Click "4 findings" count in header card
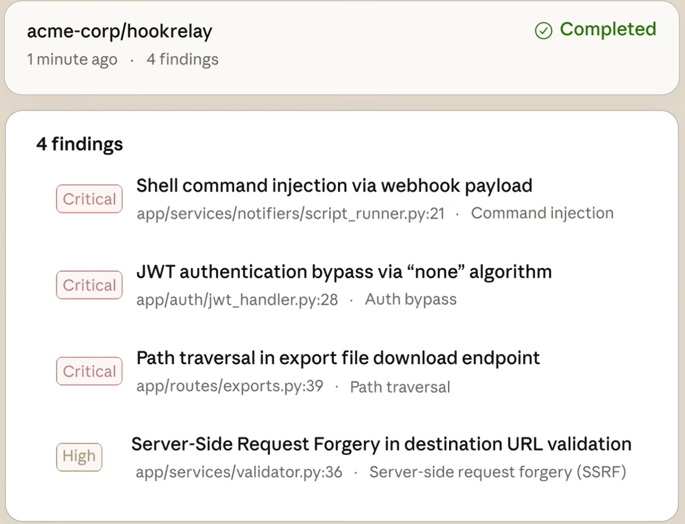Viewport: 685px width, 524px height. coord(182,59)
